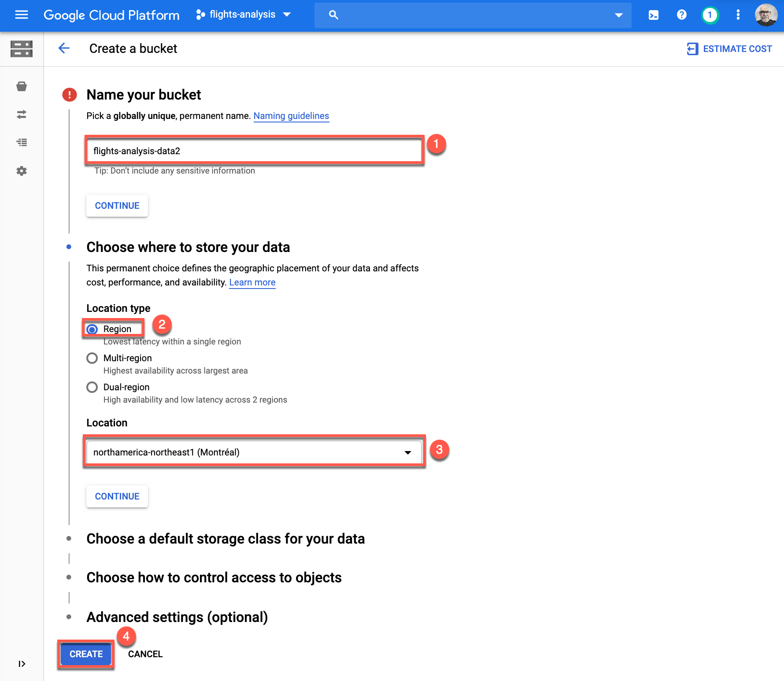Open the help question mark icon

coord(681,15)
